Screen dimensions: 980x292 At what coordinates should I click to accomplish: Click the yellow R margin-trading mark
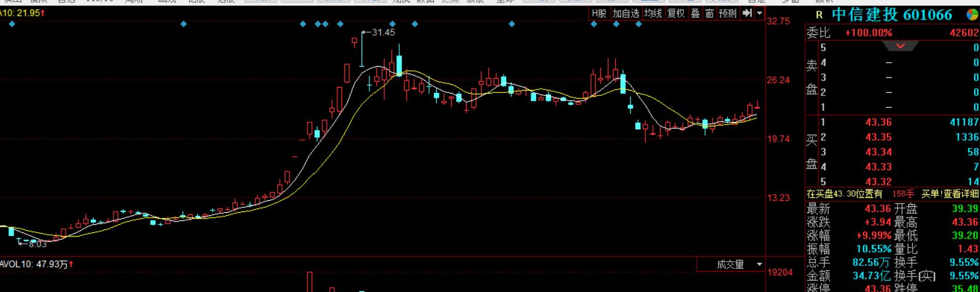tap(819, 15)
